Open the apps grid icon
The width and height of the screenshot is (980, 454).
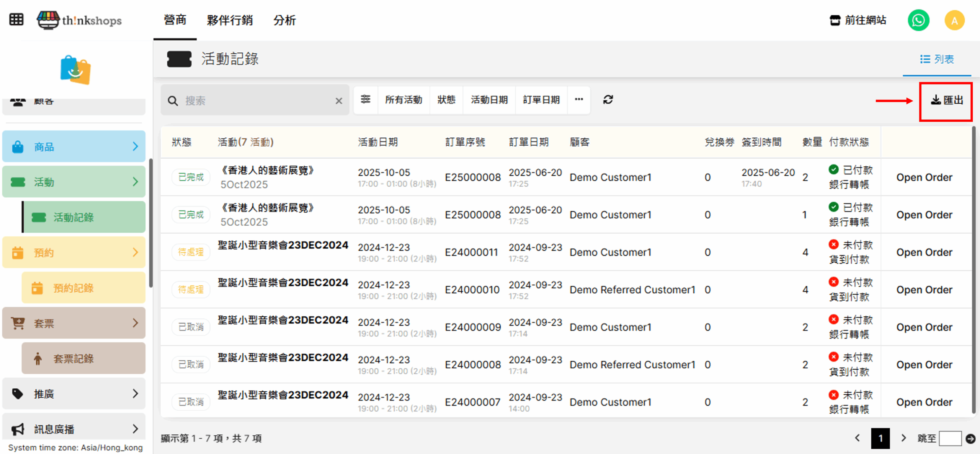point(16,20)
